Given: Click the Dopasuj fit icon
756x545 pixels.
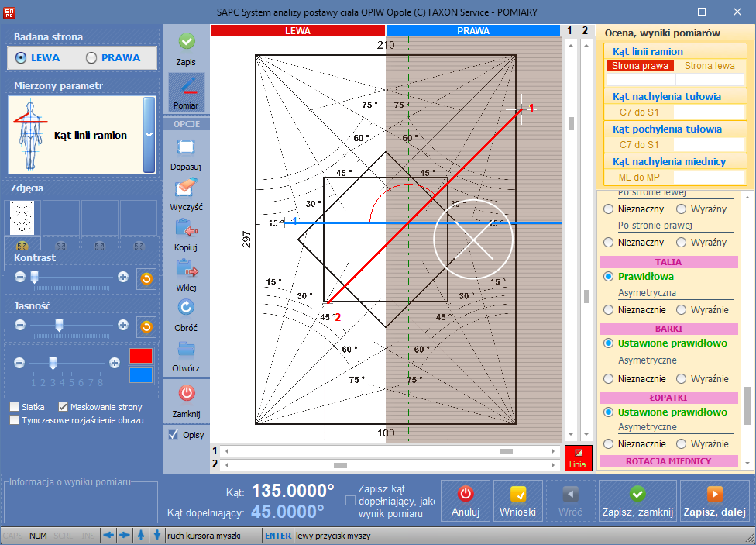Looking at the screenshot, I should pyautogui.click(x=186, y=148).
